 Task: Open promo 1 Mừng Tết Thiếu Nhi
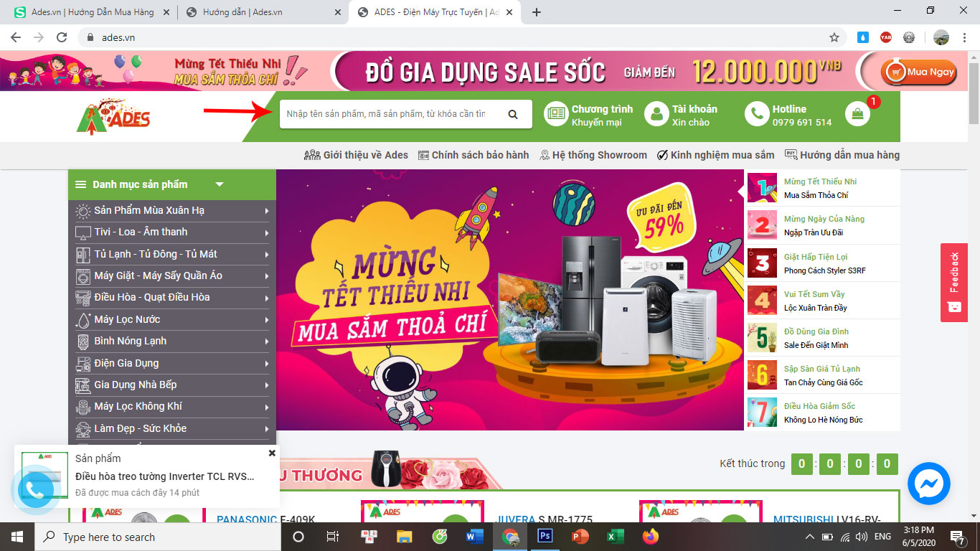pyautogui.click(x=823, y=188)
